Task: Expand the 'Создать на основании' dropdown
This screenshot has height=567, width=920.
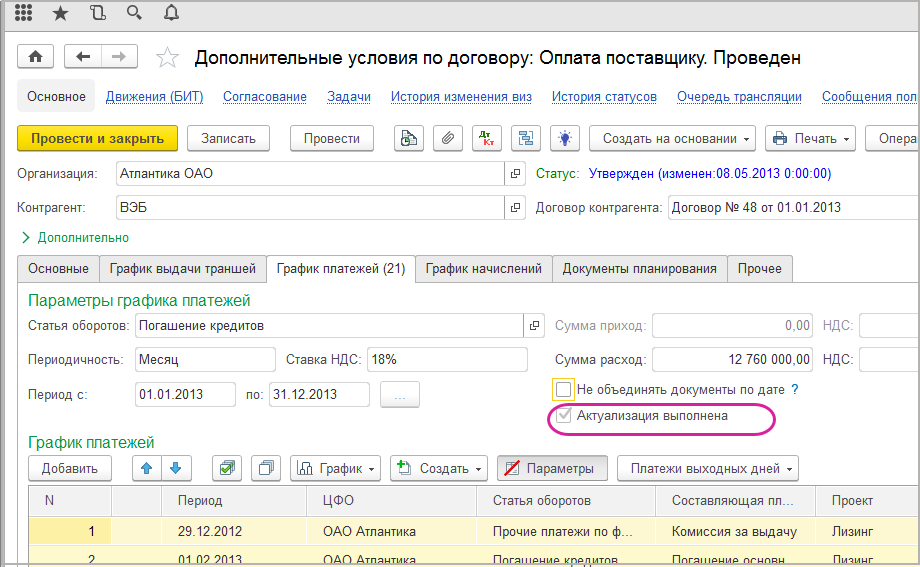Action: pyautogui.click(x=672, y=138)
